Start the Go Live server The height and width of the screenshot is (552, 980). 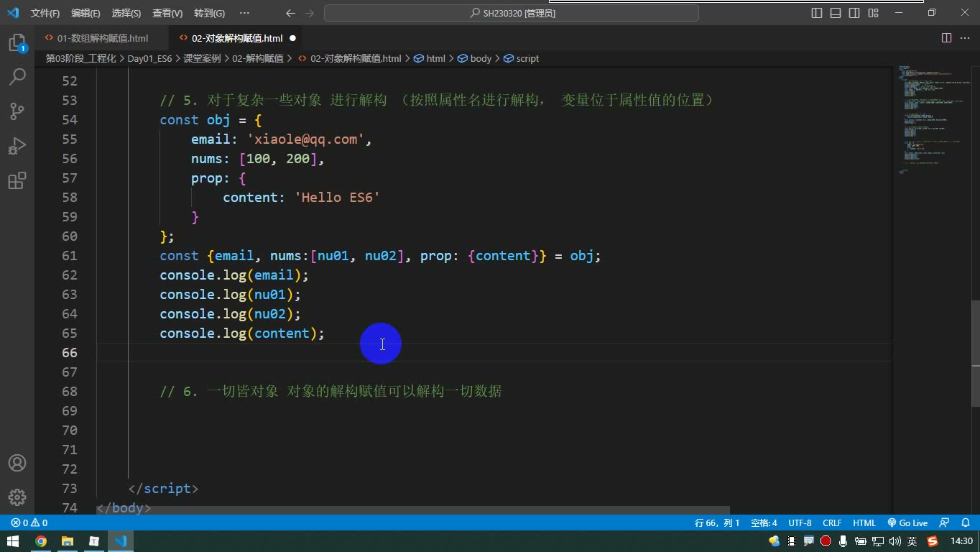click(907, 523)
